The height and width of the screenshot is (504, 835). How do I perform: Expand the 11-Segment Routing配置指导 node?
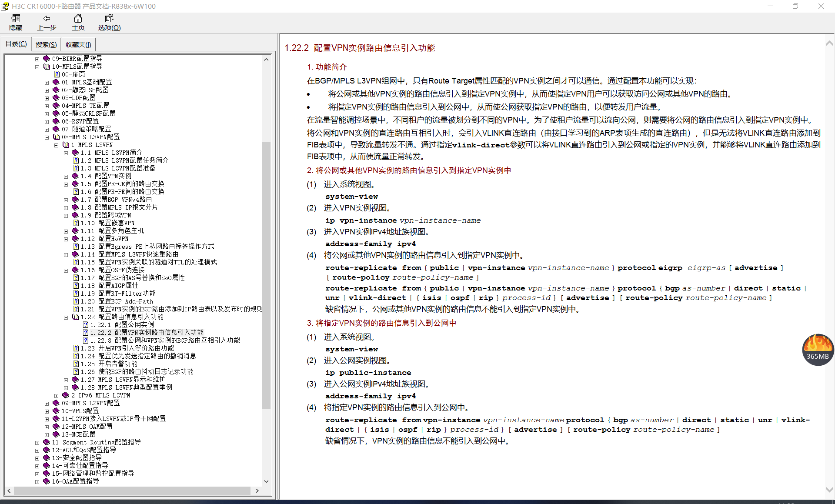click(x=37, y=443)
